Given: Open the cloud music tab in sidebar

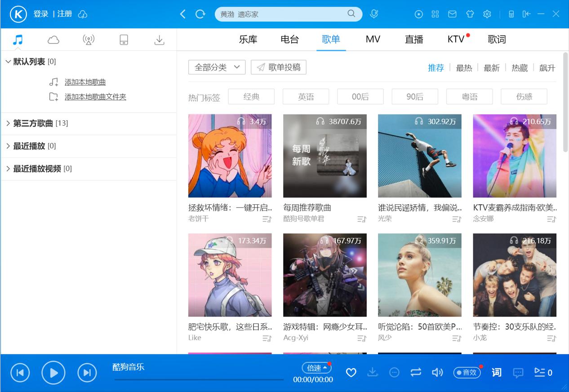Looking at the screenshot, I should [53, 40].
